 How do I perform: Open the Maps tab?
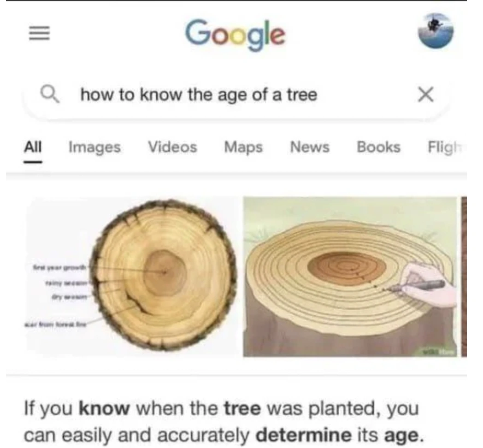click(x=243, y=147)
